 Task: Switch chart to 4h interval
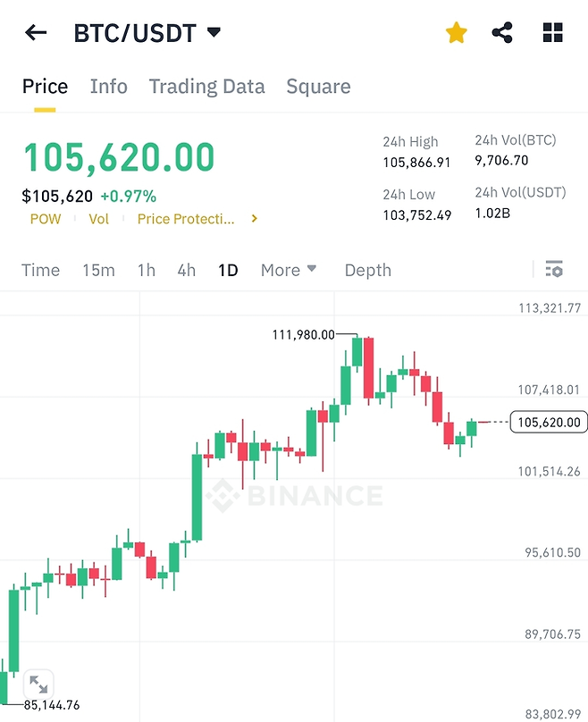click(x=186, y=270)
